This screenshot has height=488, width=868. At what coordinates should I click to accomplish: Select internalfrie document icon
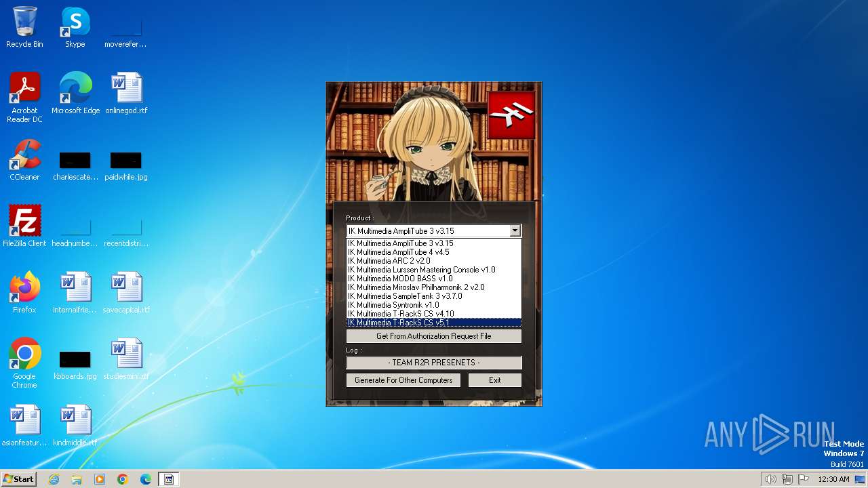tap(75, 293)
